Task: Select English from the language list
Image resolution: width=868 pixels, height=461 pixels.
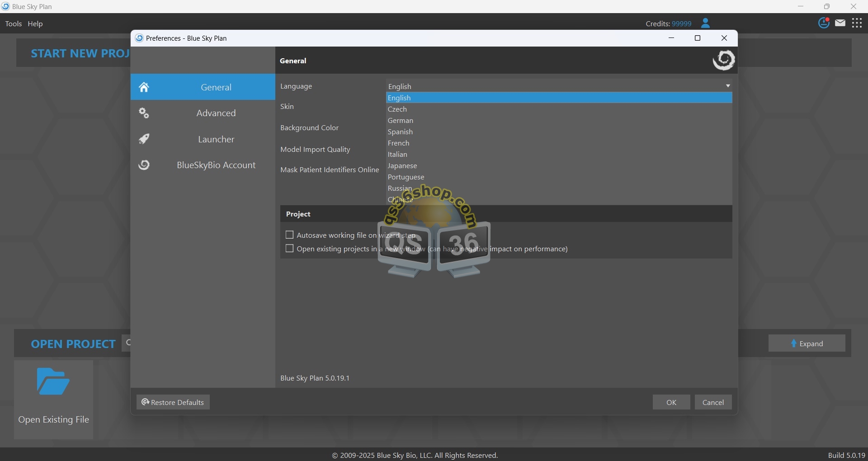Action: pyautogui.click(x=559, y=98)
